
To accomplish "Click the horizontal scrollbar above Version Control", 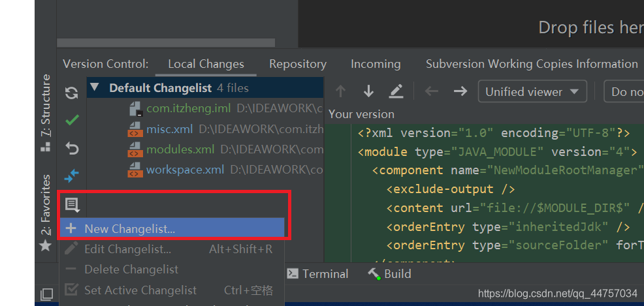I will (166, 42).
